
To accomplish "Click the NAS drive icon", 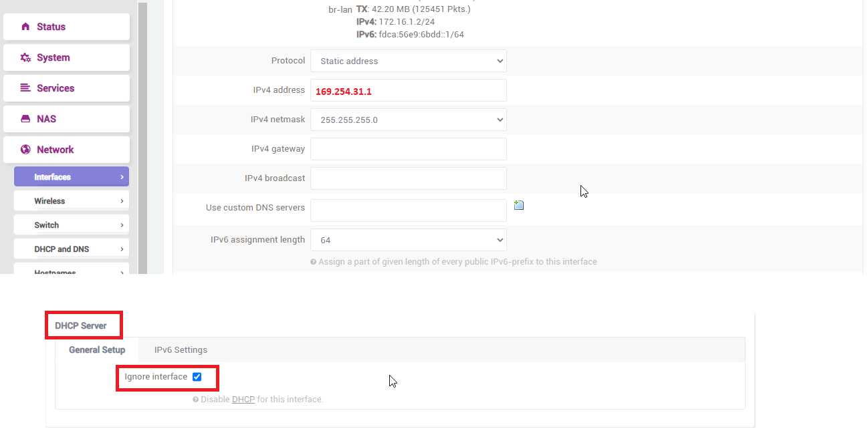I will (x=25, y=119).
